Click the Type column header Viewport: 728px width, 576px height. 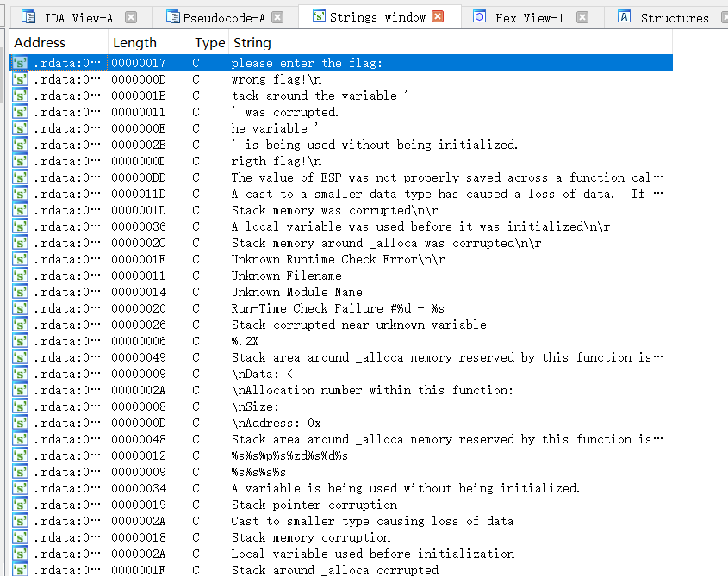209,42
